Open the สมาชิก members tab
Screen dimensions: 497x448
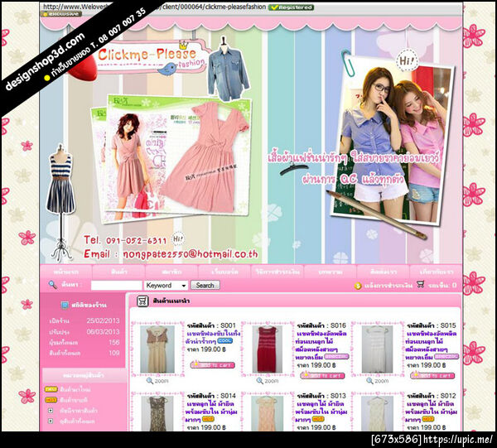pos(171,272)
